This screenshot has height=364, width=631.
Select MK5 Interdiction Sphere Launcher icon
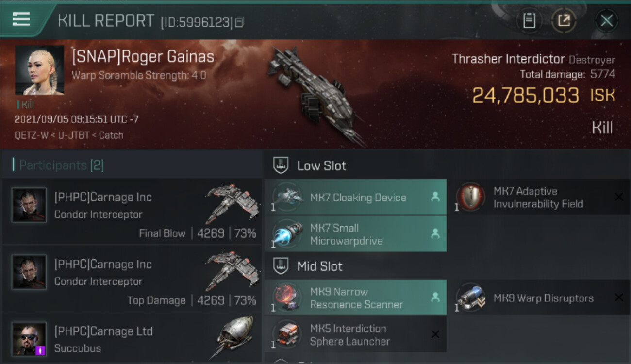point(288,334)
